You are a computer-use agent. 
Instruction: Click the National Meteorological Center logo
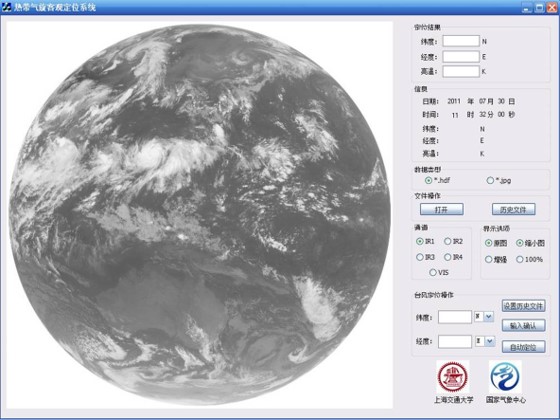[x=505, y=376]
